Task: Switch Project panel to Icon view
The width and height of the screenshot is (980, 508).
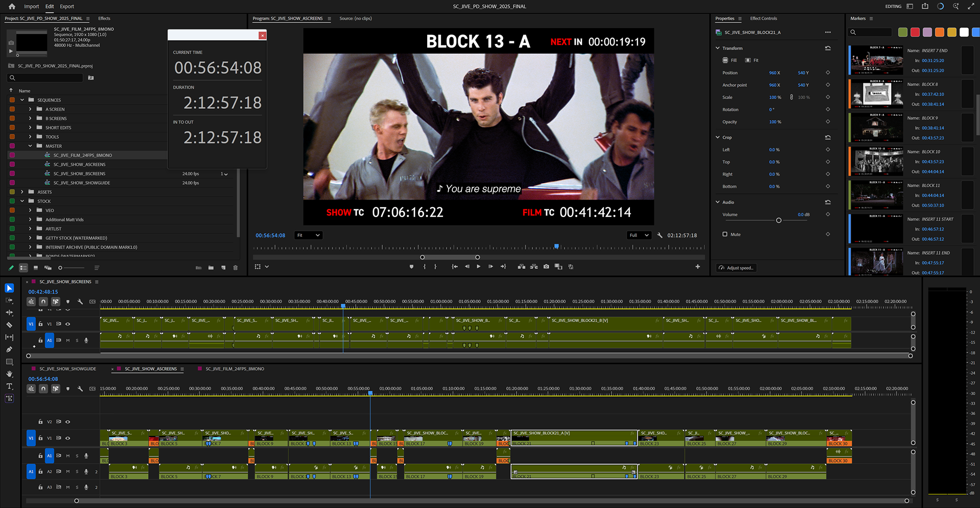Action: pyautogui.click(x=36, y=268)
